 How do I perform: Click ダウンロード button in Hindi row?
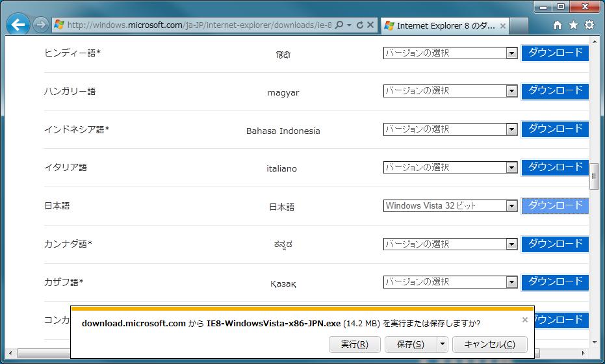555,53
